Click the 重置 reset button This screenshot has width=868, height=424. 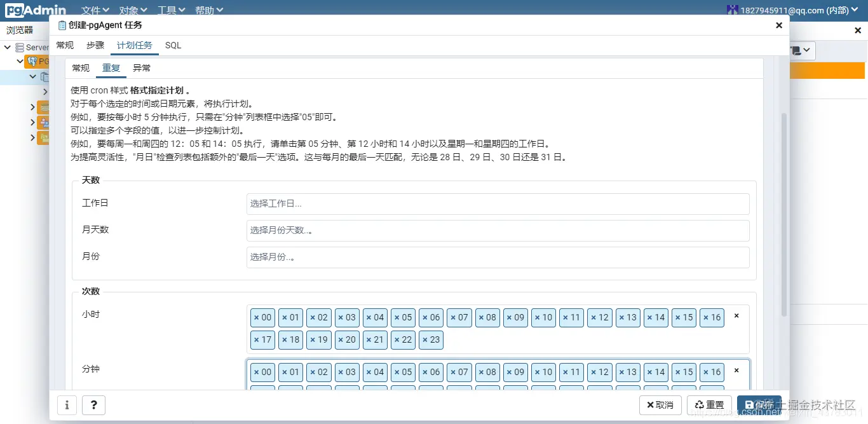pos(709,405)
